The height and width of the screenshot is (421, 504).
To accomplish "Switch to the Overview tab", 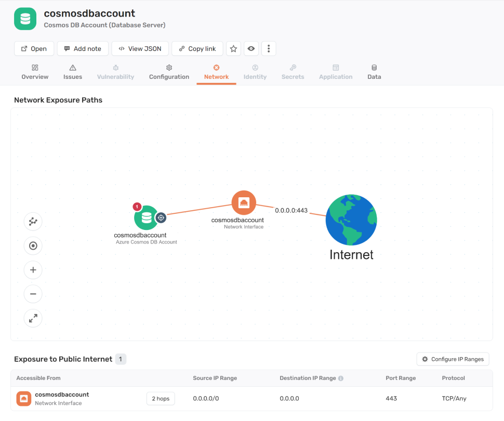I will (35, 72).
